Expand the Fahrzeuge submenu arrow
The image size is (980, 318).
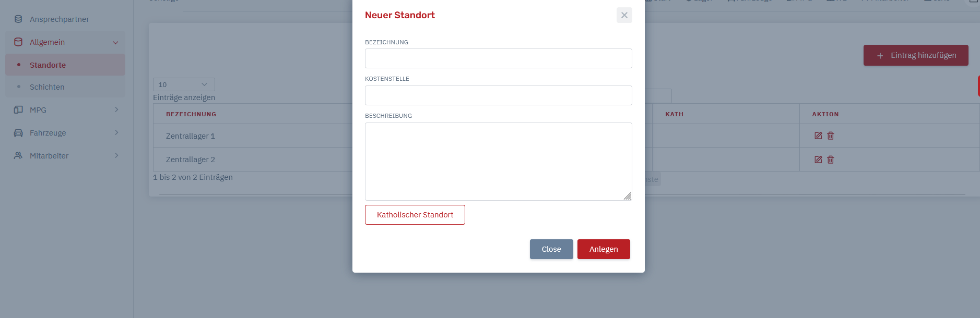(x=116, y=133)
